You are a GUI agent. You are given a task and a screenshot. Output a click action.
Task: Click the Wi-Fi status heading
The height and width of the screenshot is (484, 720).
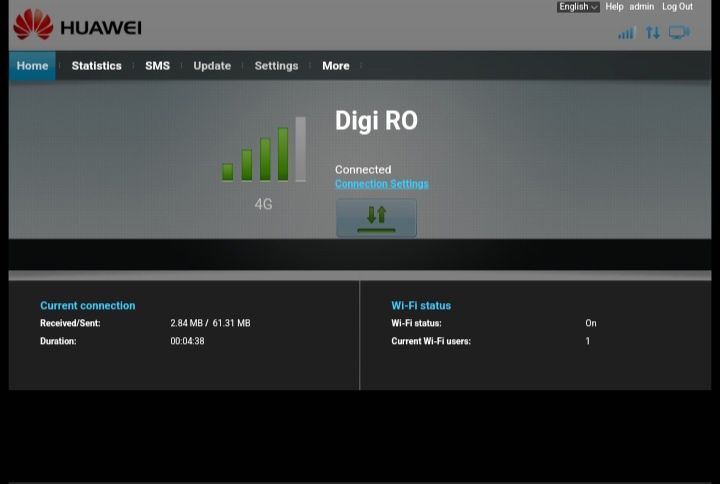pos(421,305)
